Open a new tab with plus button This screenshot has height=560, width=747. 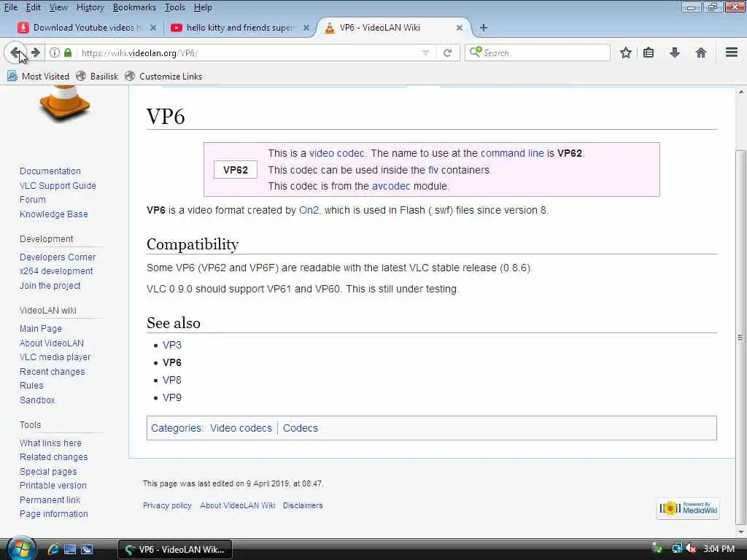483,28
